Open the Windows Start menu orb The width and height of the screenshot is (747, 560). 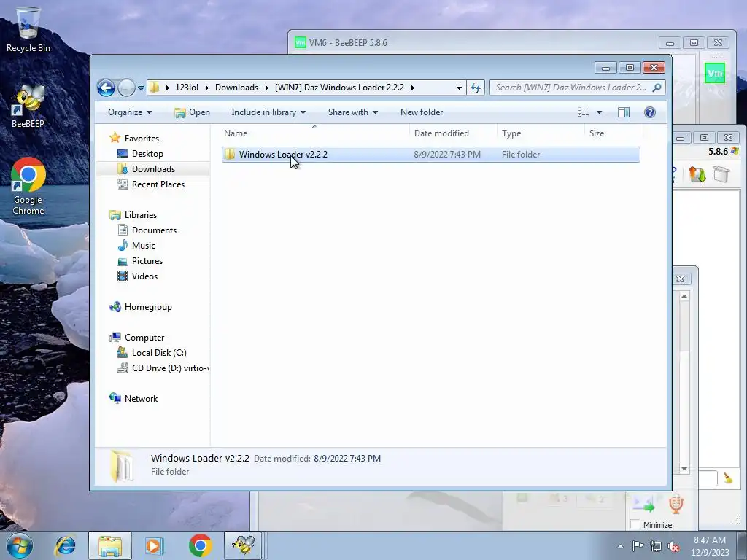pos(19,545)
